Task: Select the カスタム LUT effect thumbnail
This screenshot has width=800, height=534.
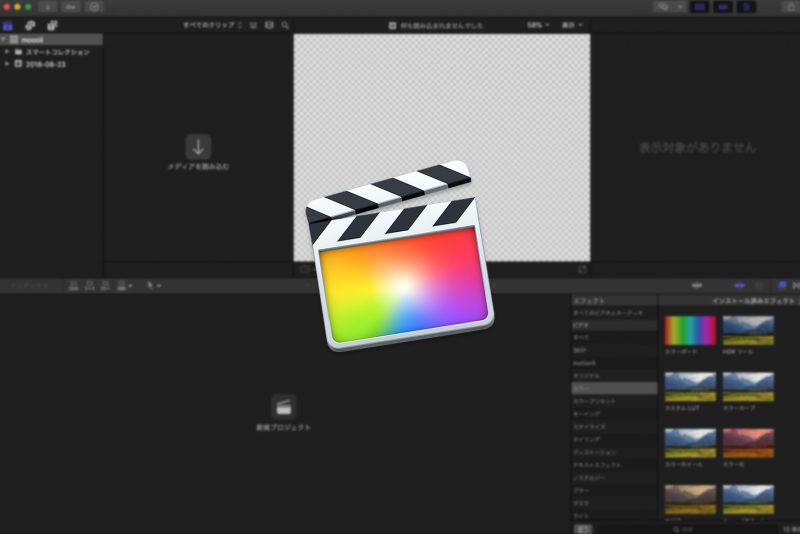Action: click(690, 387)
